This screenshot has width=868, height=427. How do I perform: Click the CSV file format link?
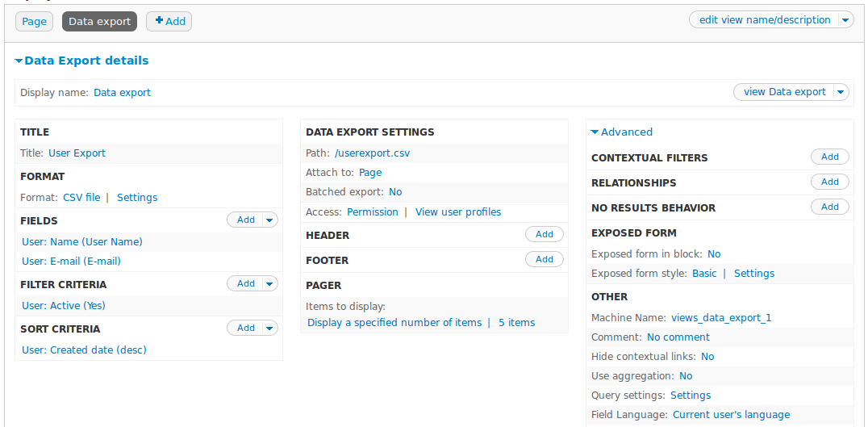click(81, 197)
